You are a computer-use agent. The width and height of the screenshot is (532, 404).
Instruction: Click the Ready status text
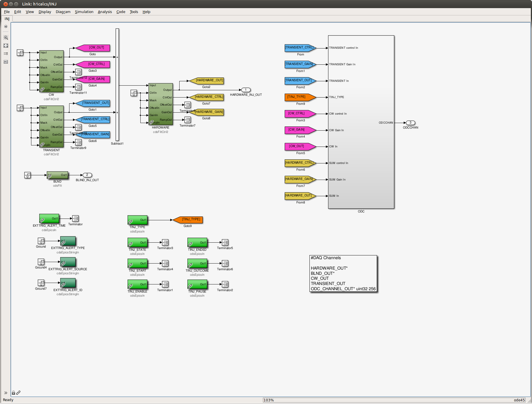pyautogui.click(x=8, y=400)
